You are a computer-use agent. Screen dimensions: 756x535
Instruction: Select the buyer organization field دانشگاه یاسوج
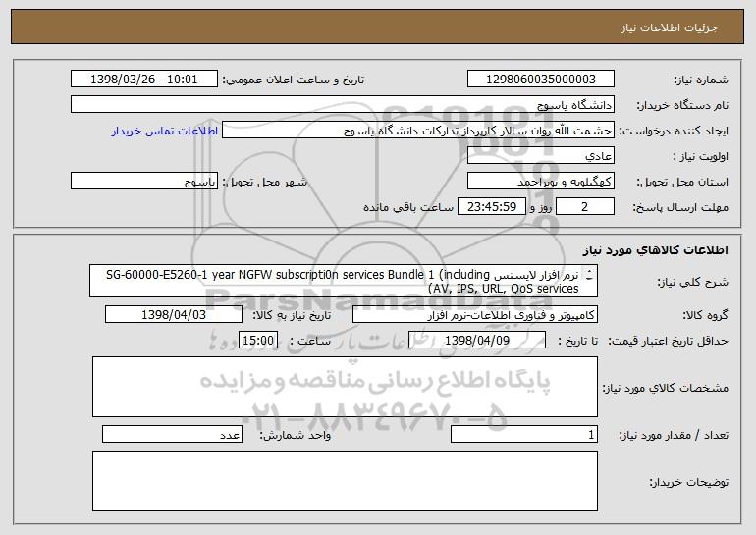point(343,105)
